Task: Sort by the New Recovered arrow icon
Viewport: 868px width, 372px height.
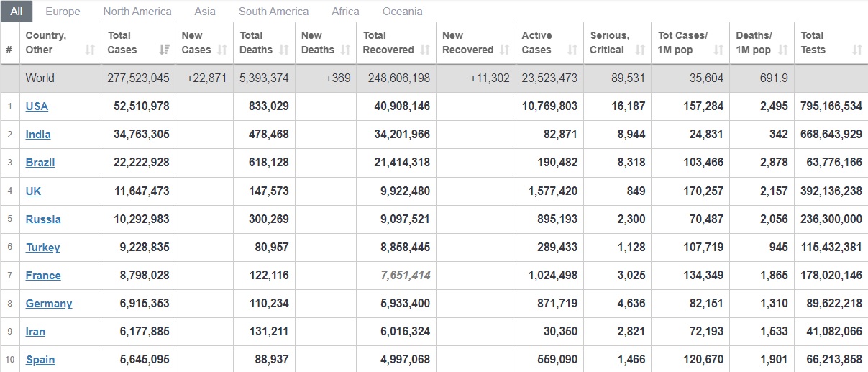Action: (504, 50)
